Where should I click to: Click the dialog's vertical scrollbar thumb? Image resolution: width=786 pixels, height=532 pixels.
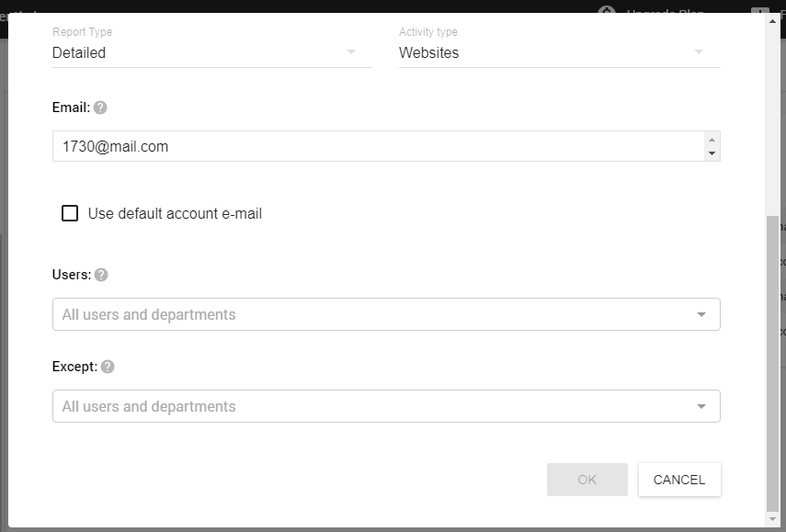click(772, 368)
